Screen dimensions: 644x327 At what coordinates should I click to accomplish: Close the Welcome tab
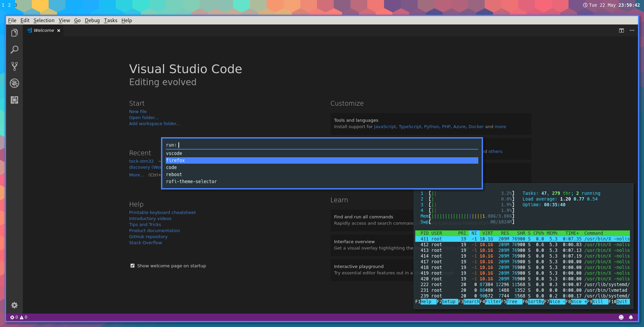tap(59, 31)
